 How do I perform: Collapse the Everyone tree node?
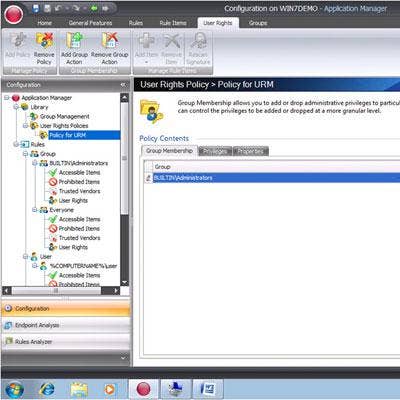click(x=35, y=210)
